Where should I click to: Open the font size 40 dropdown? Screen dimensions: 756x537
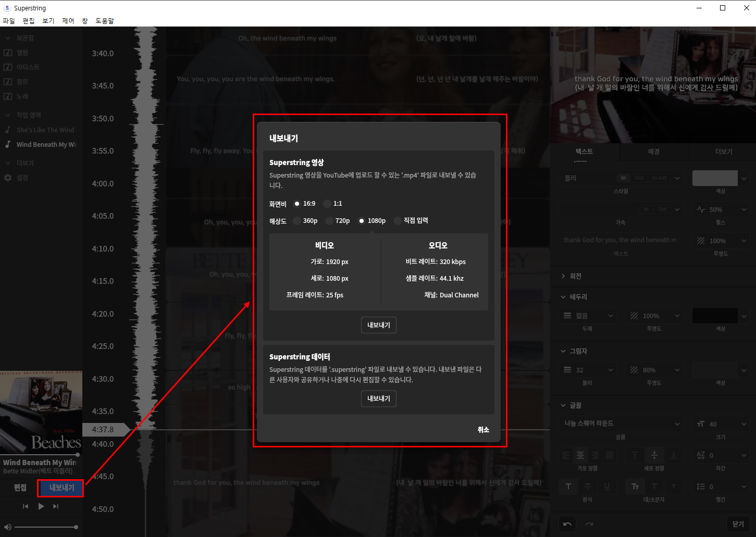721,424
